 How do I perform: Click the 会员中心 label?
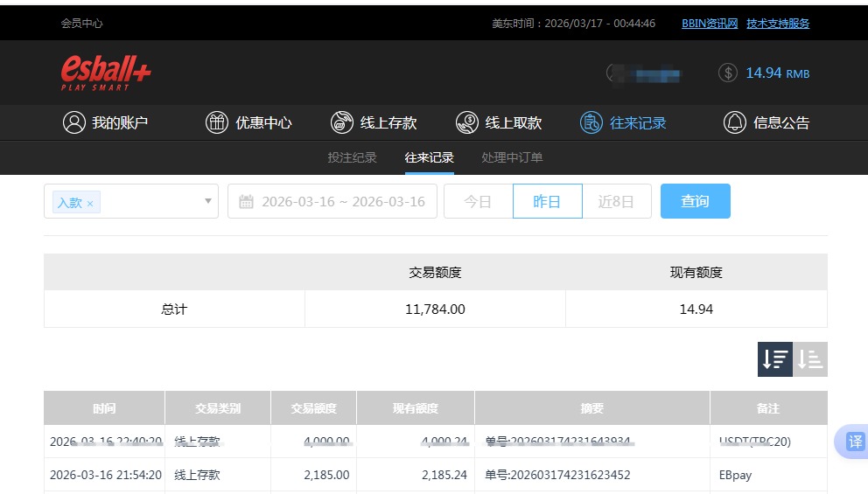pos(82,24)
